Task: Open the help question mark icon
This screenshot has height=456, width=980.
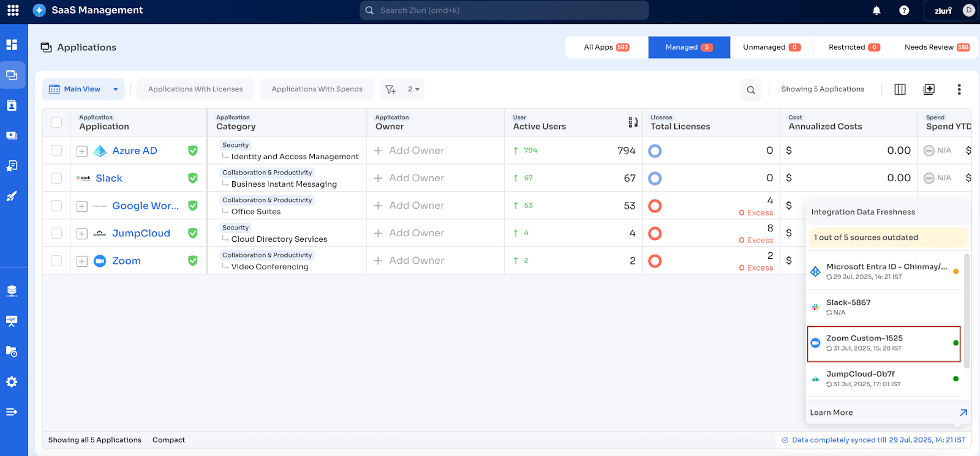Action: click(x=904, y=10)
